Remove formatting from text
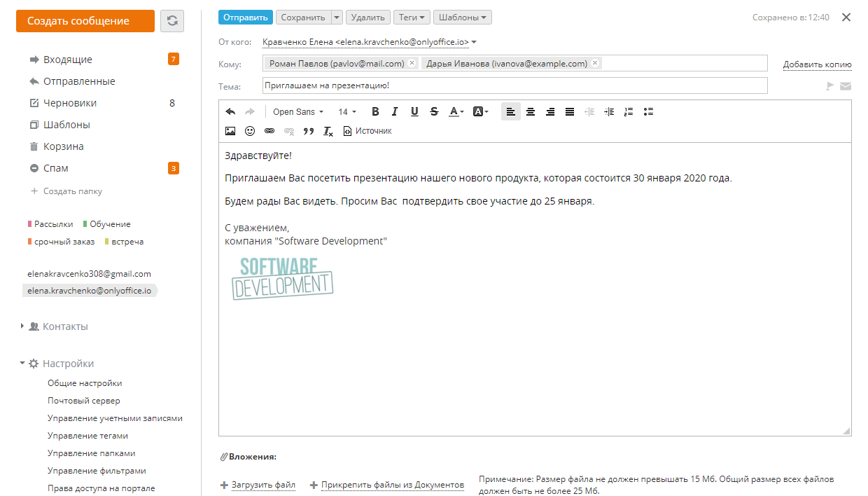The image size is (868, 496). [328, 131]
